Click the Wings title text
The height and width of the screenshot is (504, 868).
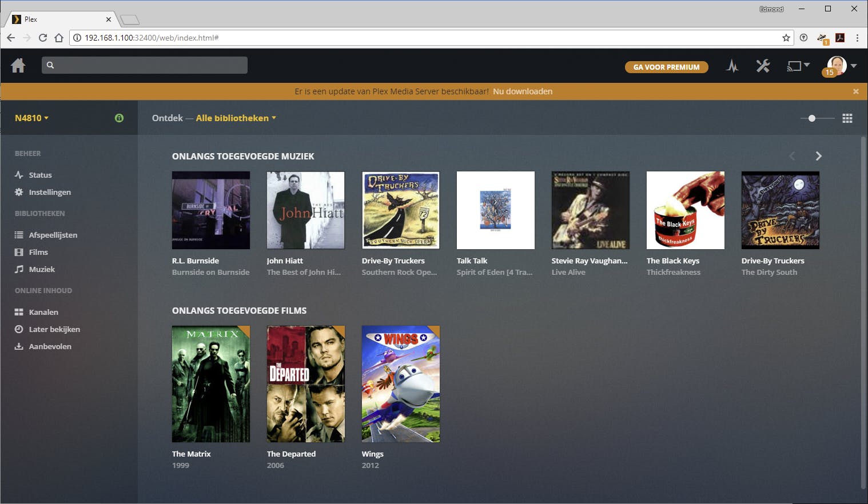pyautogui.click(x=373, y=454)
